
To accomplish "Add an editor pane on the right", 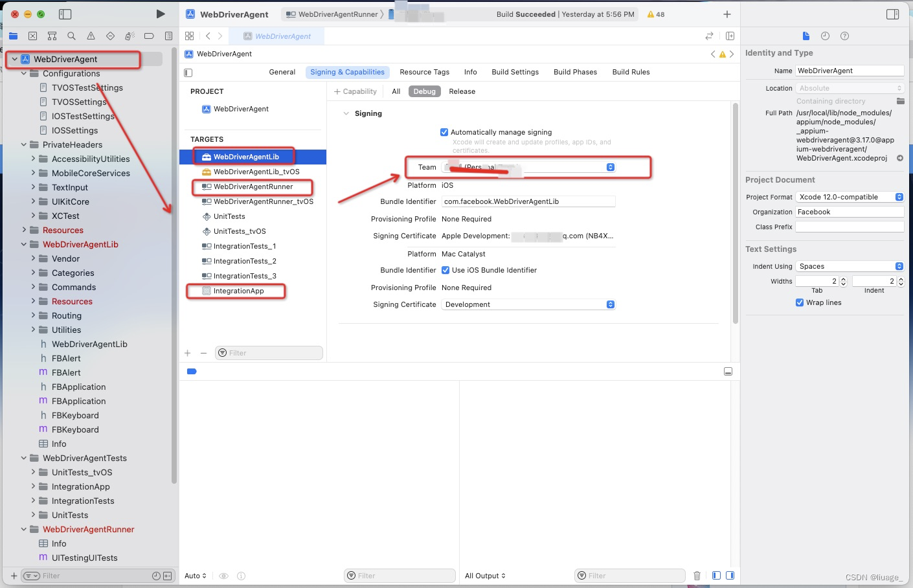I will pyautogui.click(x=730, y=36).
